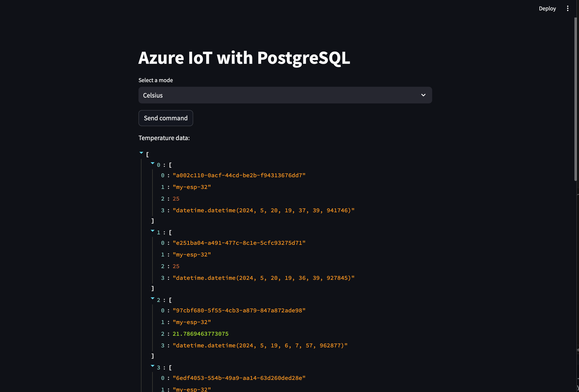Click UUID string starting with 97cbf680
The height and width of the screenshot is (392, 579).
click(x=239, y=310)
